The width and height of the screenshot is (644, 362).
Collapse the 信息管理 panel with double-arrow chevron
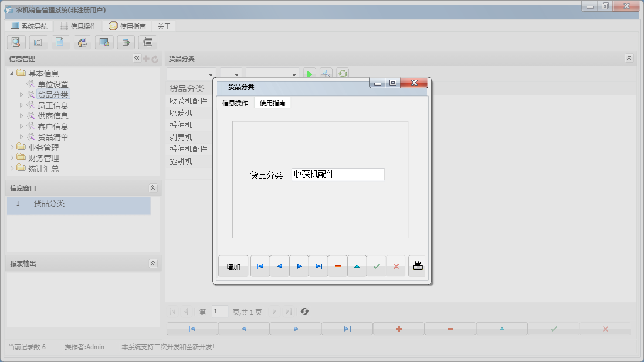point(136,58)
